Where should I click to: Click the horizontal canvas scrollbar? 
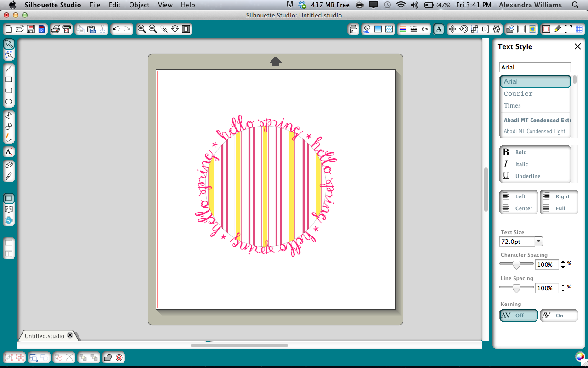(x=239, y=345)
